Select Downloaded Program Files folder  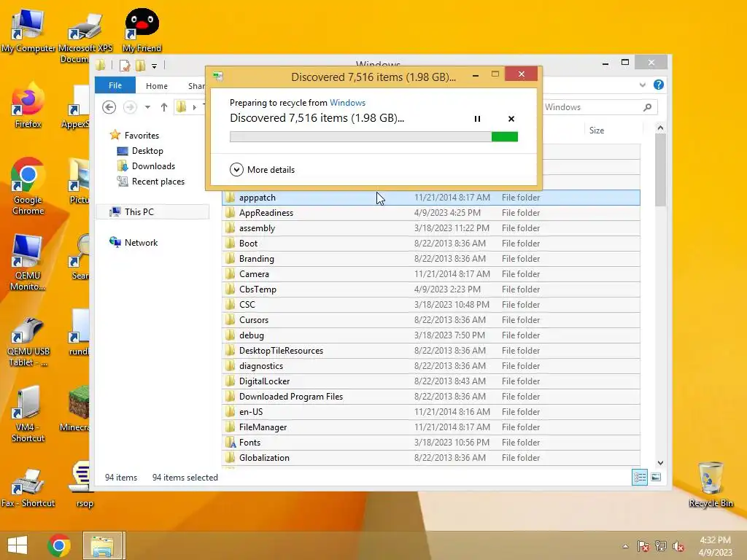point(430,396)
